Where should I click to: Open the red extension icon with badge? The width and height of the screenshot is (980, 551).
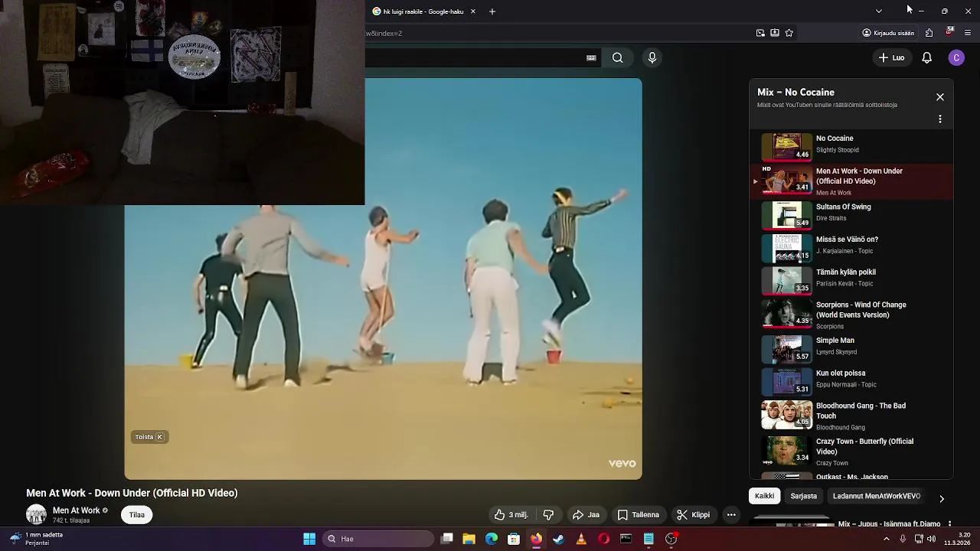coord(949,32)
